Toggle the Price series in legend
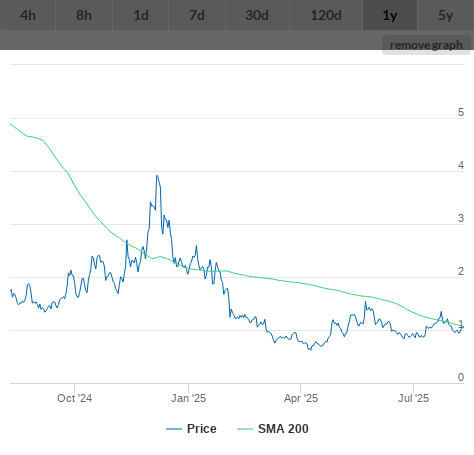The height and width of the screenshot is (455, 474). coord(191,429)
